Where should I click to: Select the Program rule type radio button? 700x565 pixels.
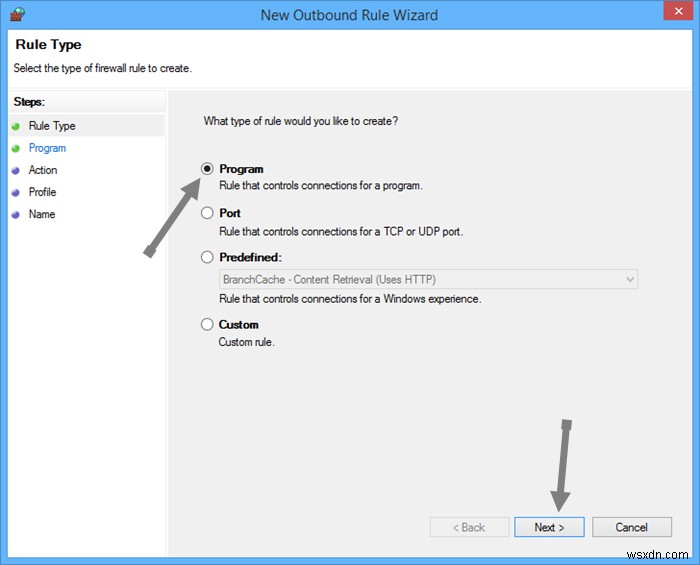pyautogui.click(x=207, y=169)
